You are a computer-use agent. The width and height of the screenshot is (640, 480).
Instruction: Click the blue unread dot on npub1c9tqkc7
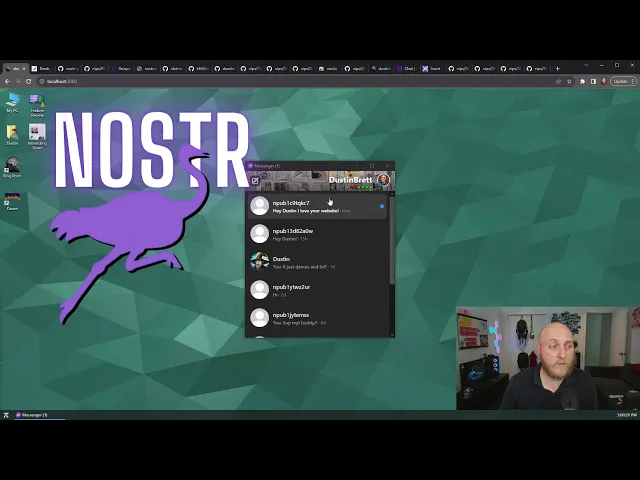point(382,206)
